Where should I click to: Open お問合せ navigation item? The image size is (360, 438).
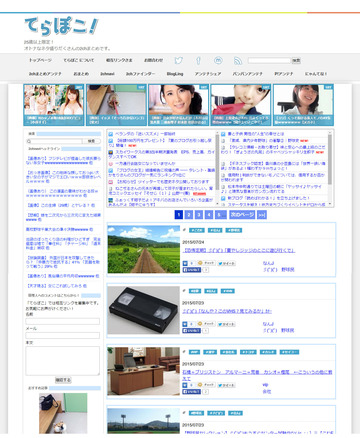click(154, 60)
